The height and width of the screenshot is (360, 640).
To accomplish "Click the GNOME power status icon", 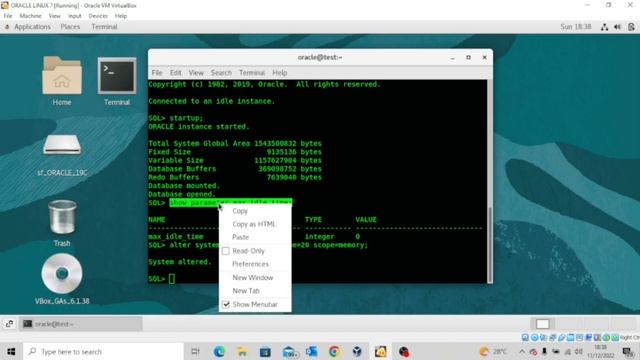I will point(631,27).
